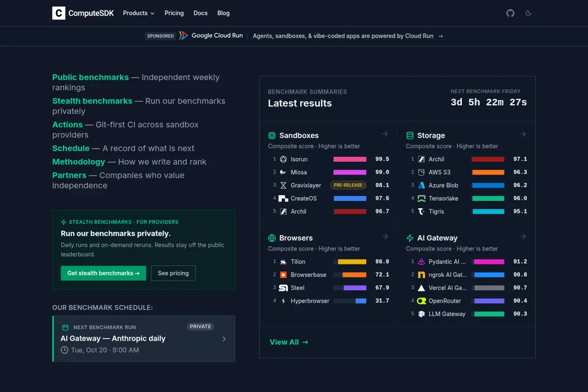Click the Get stealth benchmarks button
The image size is (588, 392).
(104, 273)
